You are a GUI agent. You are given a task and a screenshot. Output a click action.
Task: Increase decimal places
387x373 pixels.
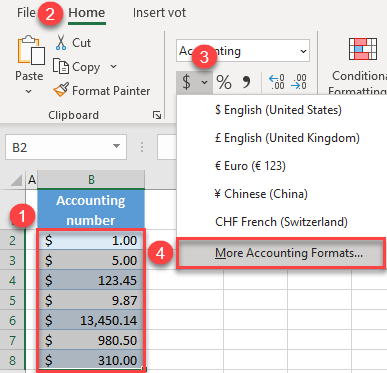(x=277, y=82)
